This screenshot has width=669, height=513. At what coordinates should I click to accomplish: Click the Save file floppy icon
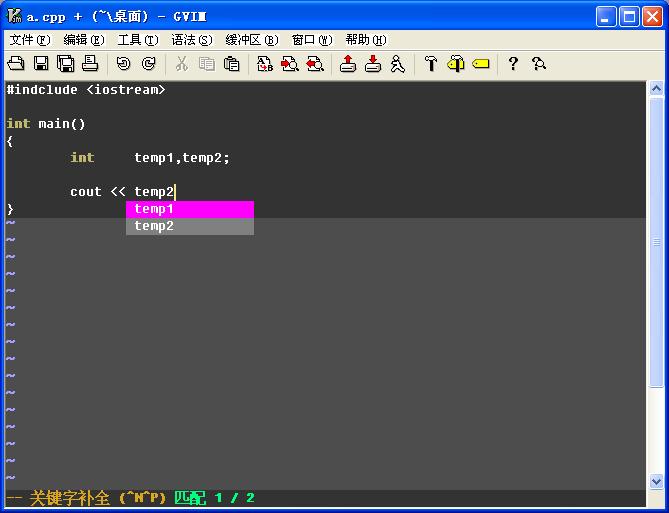pyautogui.click(x=41, y=64)
